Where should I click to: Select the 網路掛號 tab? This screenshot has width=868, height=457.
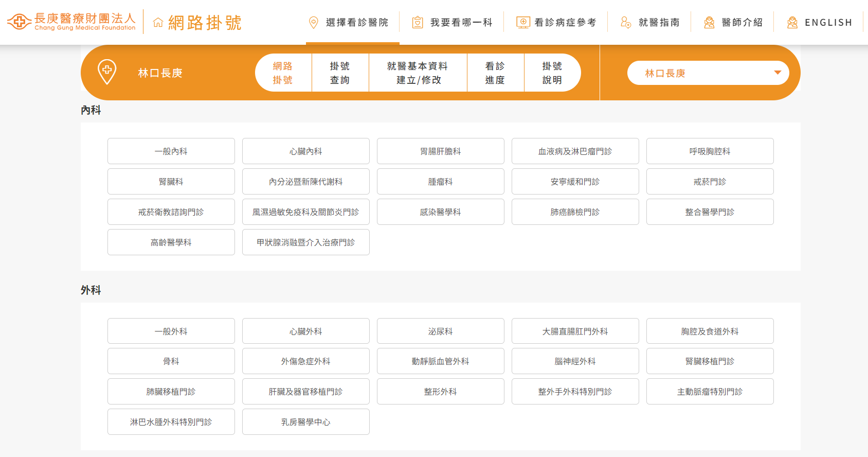pyautogui.click(x=283, y=73)
